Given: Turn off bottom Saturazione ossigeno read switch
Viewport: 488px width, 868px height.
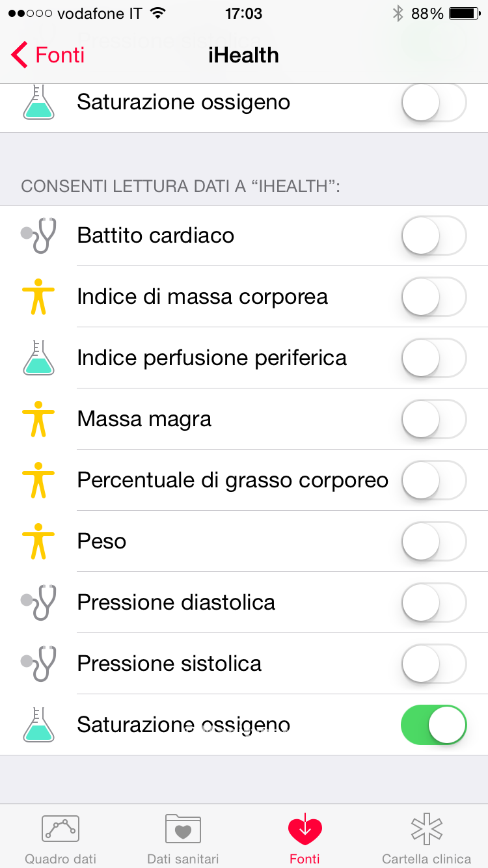Looking at the screenshot, I should tap(433, 725).
